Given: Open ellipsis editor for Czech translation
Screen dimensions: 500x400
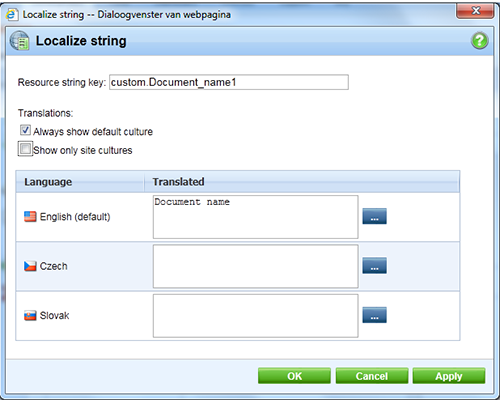Looking at the screenshot, I should 375,266.
